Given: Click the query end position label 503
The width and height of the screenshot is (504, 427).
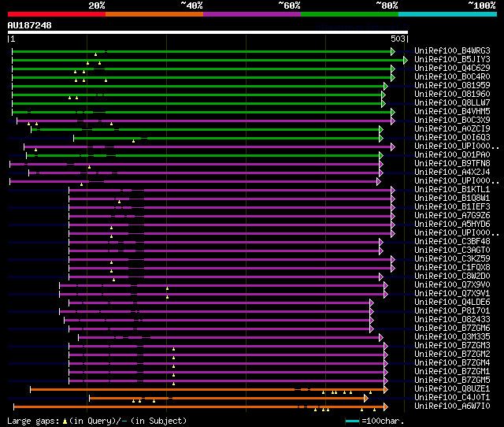Looking at the screenshot, I should (398, 39).
